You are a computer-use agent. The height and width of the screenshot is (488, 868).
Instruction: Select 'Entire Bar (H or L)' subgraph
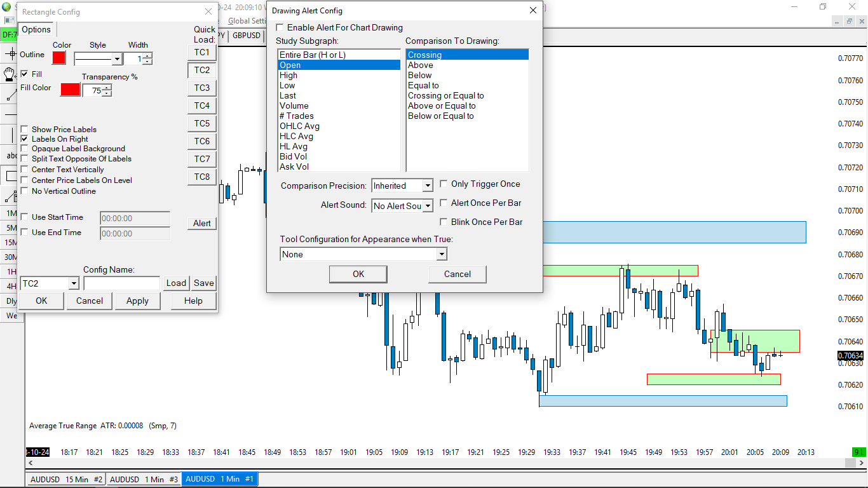click(339, 55)
